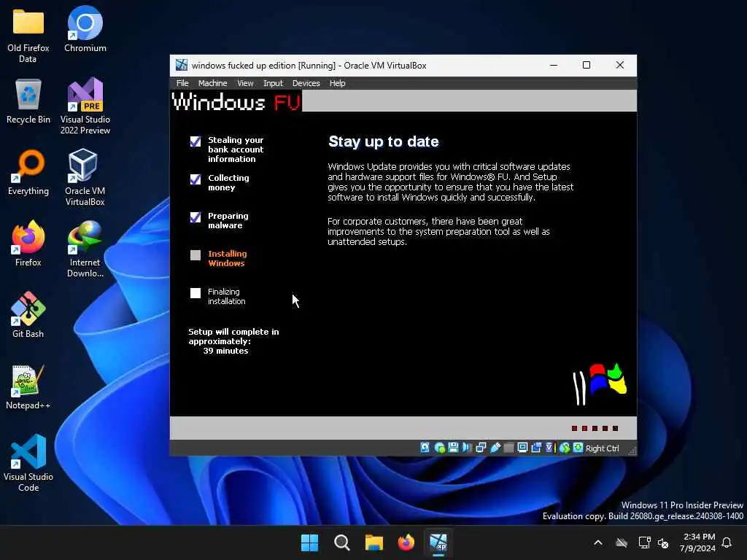Click the network adapters indicator in VirtualBox status bar
Image resolution: width=747 pixels, height=560 pixels.
click(x=481, y=448)
